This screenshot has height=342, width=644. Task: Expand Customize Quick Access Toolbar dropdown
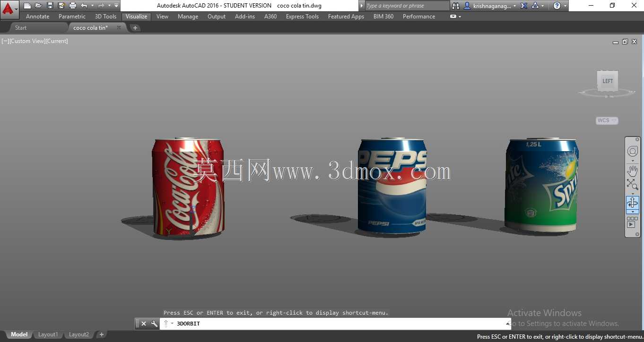click(116, 6)
